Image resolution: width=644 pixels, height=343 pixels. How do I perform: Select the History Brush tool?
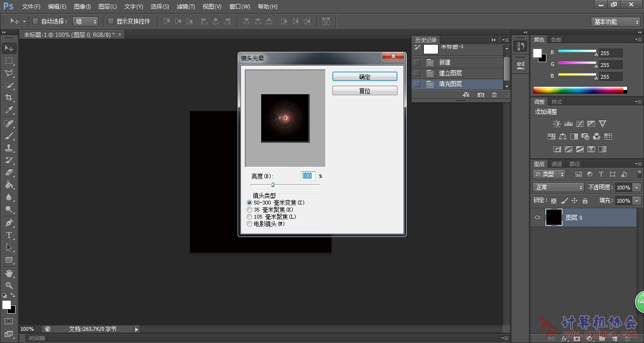pos(9,160)
